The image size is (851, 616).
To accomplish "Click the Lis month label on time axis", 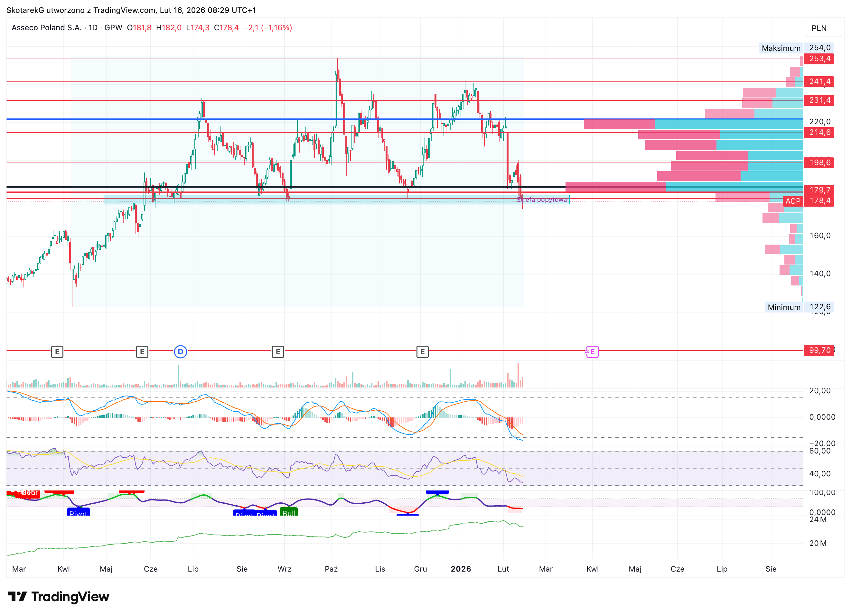I will (380, 569).
